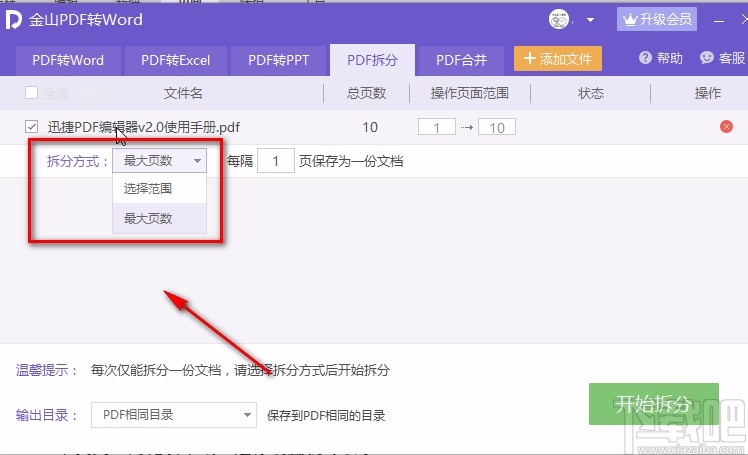Choose 最大页数 in the dropdown list
The image size is (748, 455).
click(x=159, y=218)
